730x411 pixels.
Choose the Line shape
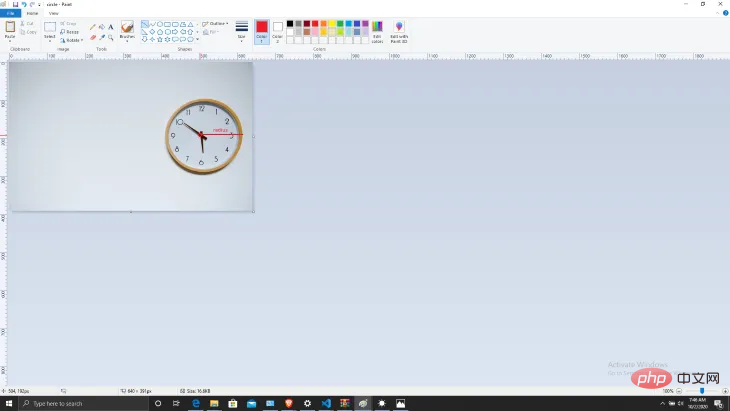[145, 24]
